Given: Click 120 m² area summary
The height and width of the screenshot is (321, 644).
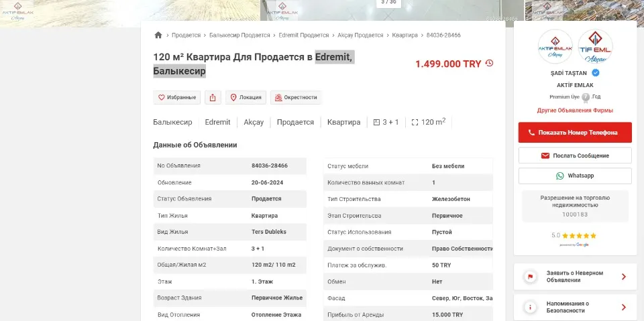Looking at the screenshot, I should 429,122.
